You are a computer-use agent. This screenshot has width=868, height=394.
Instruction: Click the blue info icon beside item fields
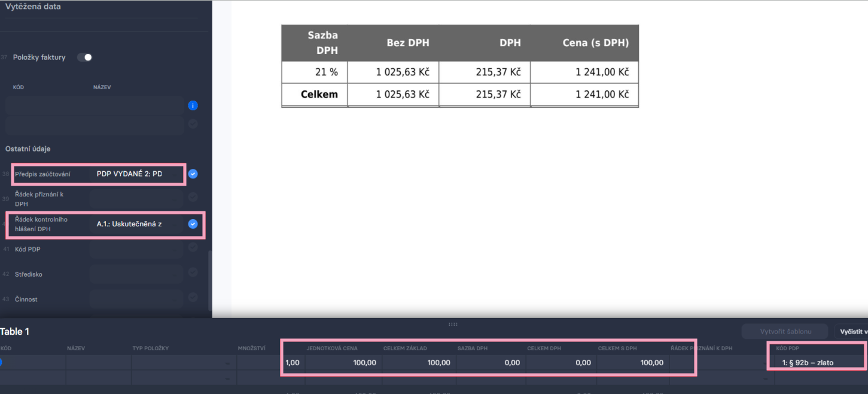coord(193,105)
